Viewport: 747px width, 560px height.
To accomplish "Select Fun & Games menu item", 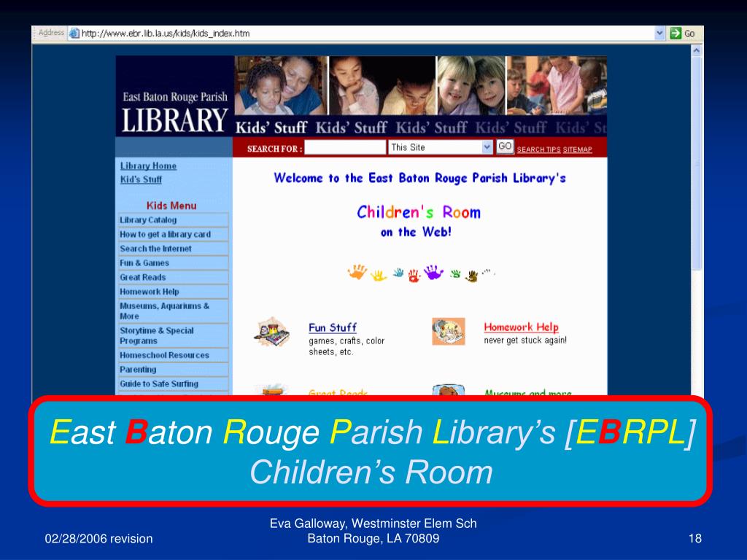I will tap(174, 262).
